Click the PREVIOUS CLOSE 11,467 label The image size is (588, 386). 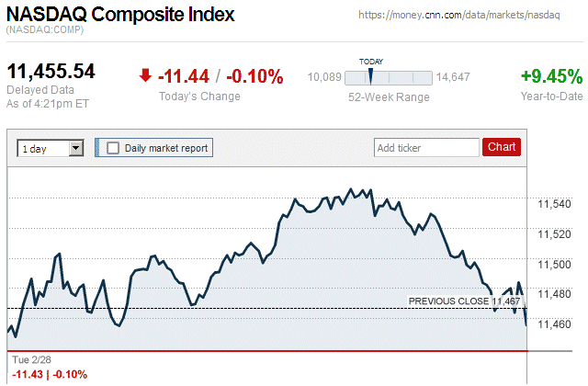(464, 301)
